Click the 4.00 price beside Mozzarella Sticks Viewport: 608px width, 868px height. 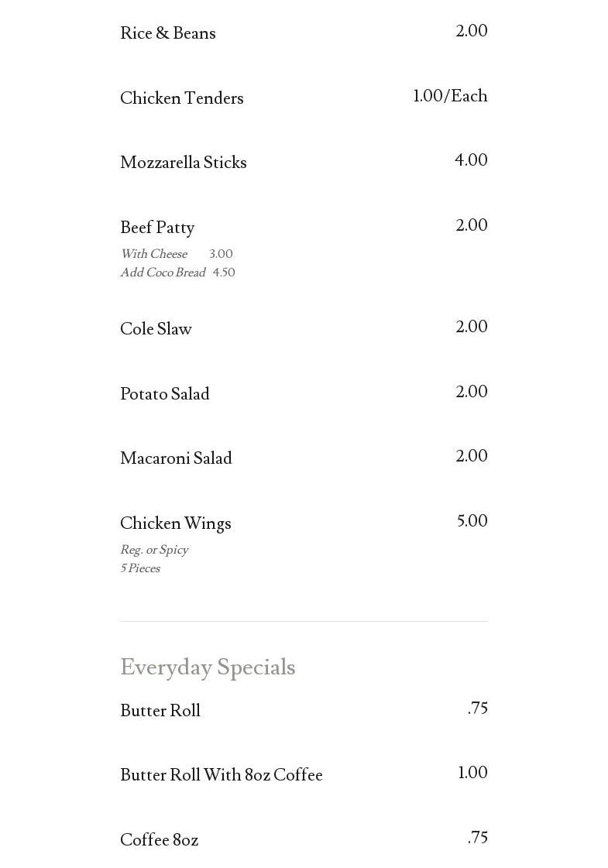(471, 160)
